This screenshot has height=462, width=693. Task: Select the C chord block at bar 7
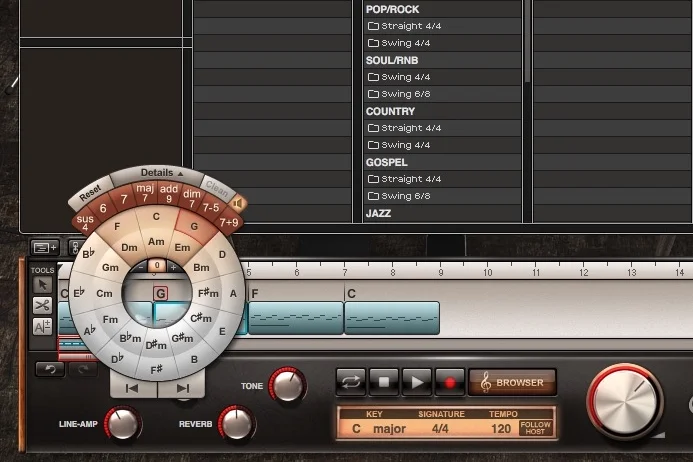pyautogui.click(x=392, y=318)
